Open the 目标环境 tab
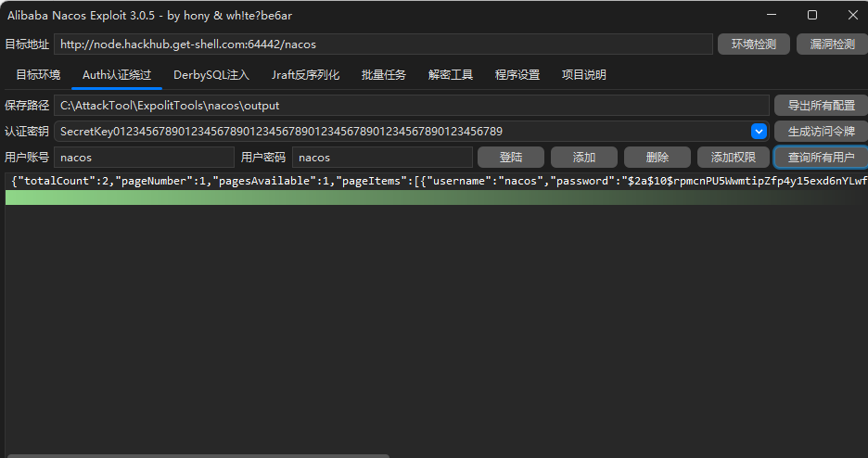 coord(38,75)
